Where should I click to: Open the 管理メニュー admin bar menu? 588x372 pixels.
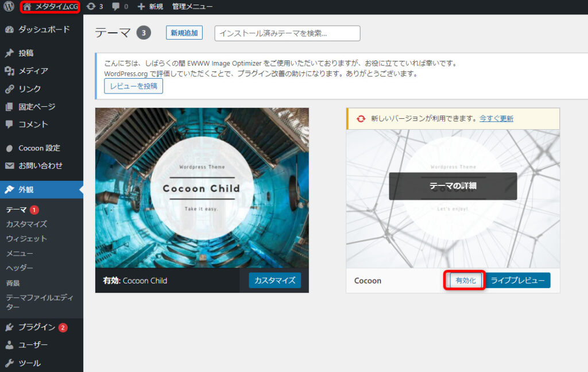pyautogui.click(x=192, y=6)
